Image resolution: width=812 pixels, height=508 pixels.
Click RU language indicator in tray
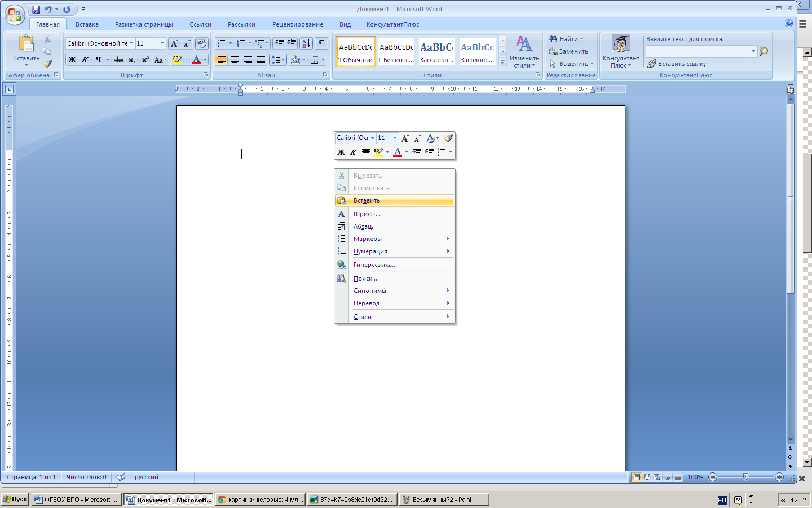point(722,500)
